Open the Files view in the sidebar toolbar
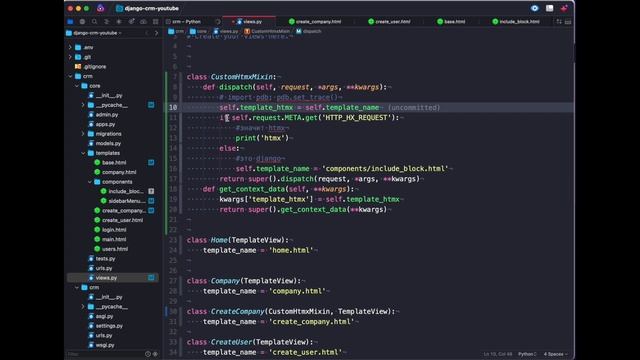This screenshot has width=640, height=360. coord(70,22)
